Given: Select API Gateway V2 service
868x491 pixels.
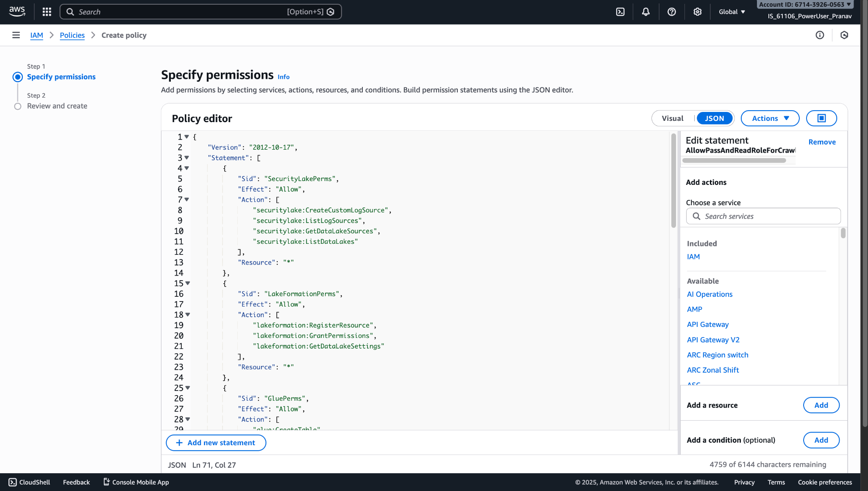Looking at the screenshot, I should click(713, 340).
